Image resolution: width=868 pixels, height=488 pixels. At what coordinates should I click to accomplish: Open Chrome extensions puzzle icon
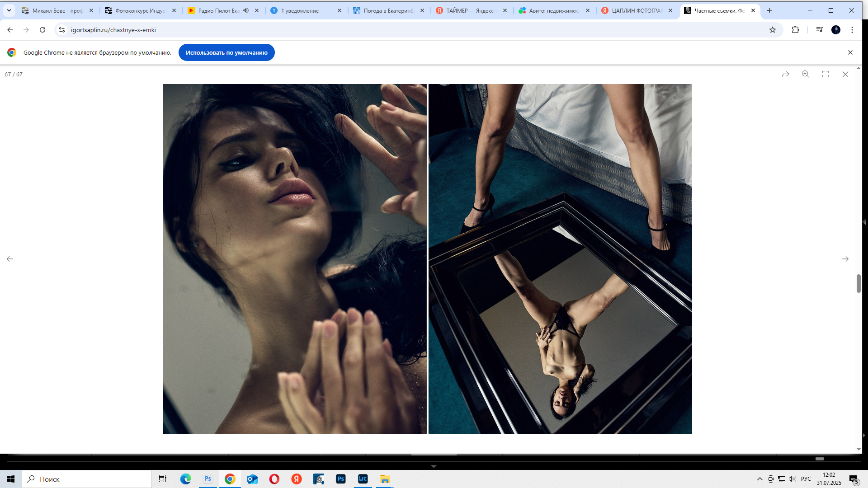point(795,30)
